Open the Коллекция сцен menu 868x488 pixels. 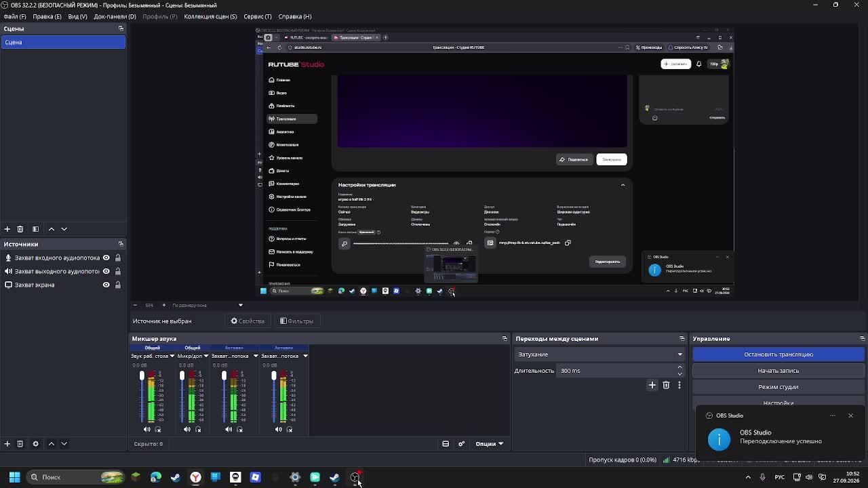point(210,16)
